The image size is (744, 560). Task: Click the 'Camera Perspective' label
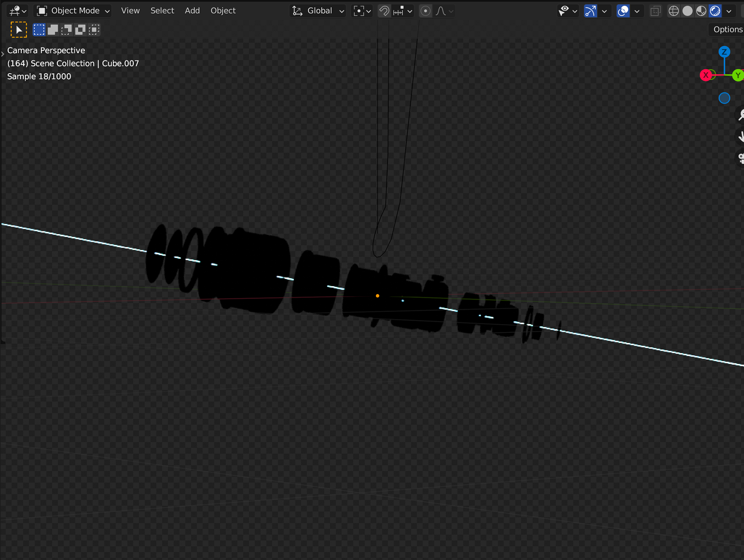click(x=46, y=50)
